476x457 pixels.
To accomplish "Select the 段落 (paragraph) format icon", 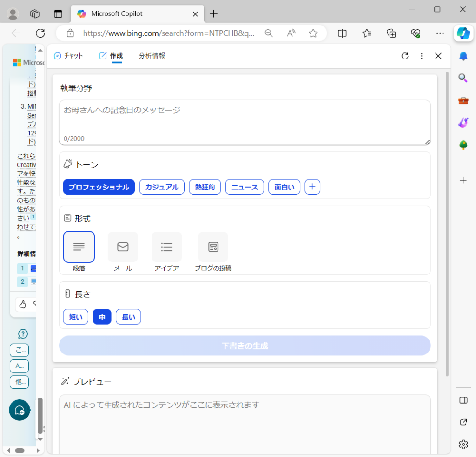I will [79, 247].
